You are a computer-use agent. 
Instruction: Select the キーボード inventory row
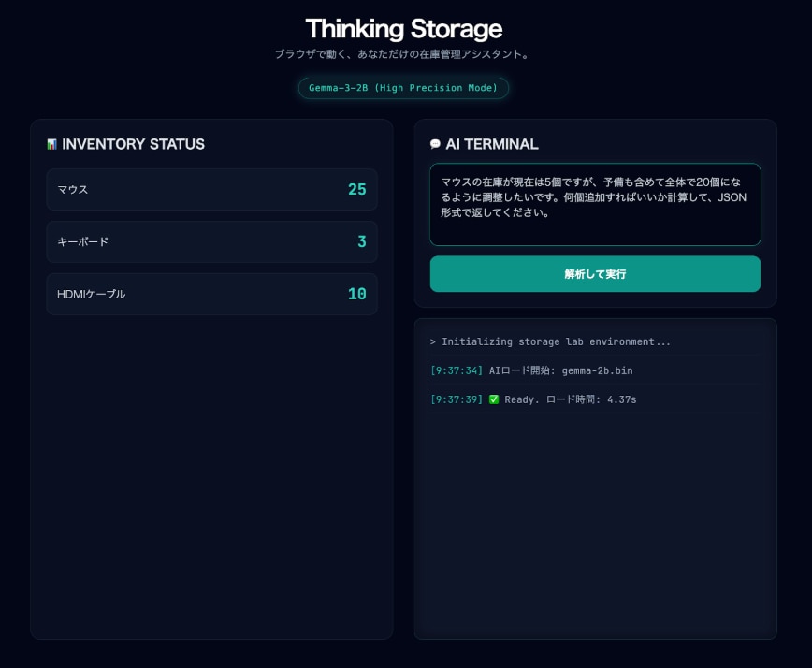click(x=211, y=241)
